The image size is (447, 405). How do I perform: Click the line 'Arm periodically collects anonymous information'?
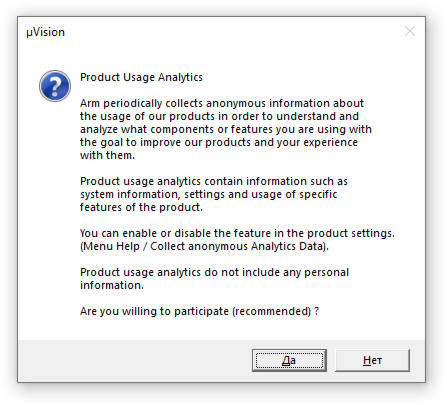coord(222,103)
